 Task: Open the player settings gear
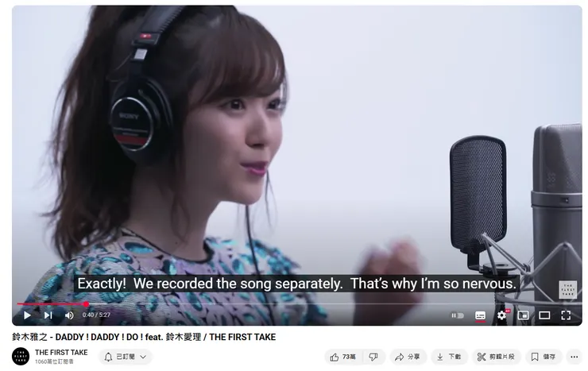pyautogui.click(x=501, y=315)
